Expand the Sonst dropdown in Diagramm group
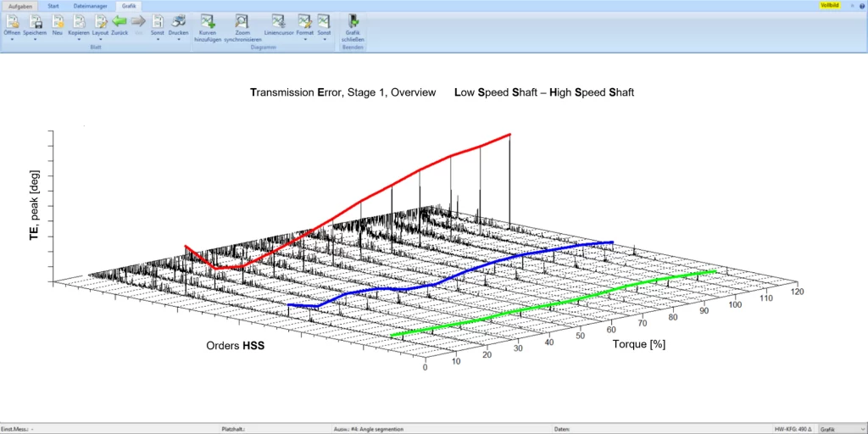Viewport: 868px width, 434px height. click(x=324, y=39)
